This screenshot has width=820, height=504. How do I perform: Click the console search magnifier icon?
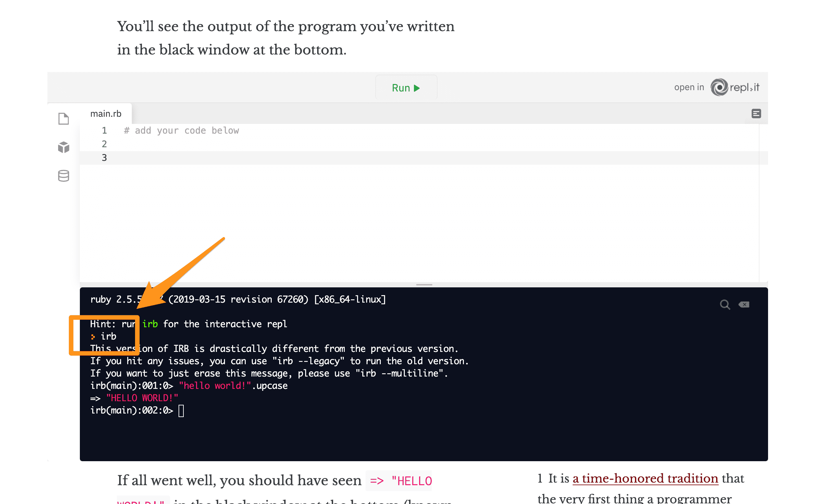(x=724, y=304)
